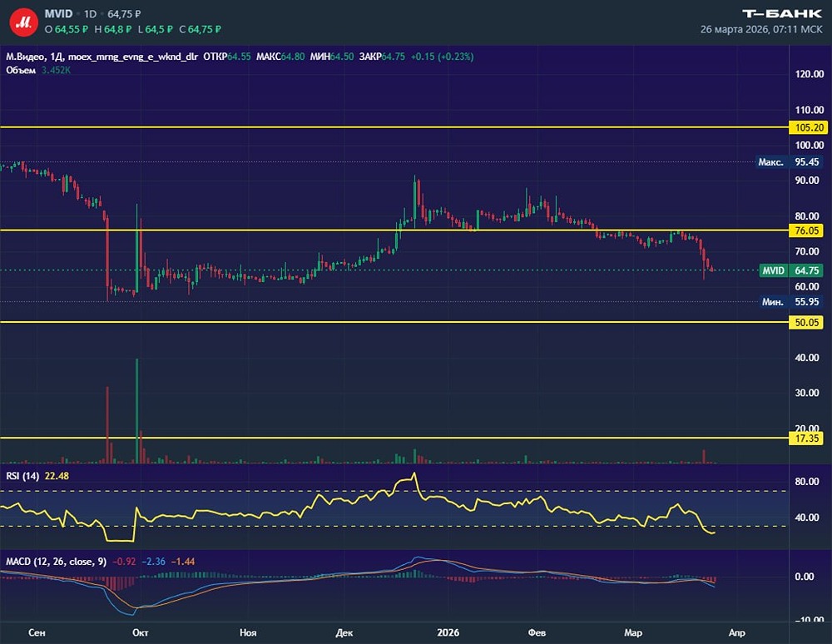Click the yellow 76.05 price level label

click(x=806, y=230)
